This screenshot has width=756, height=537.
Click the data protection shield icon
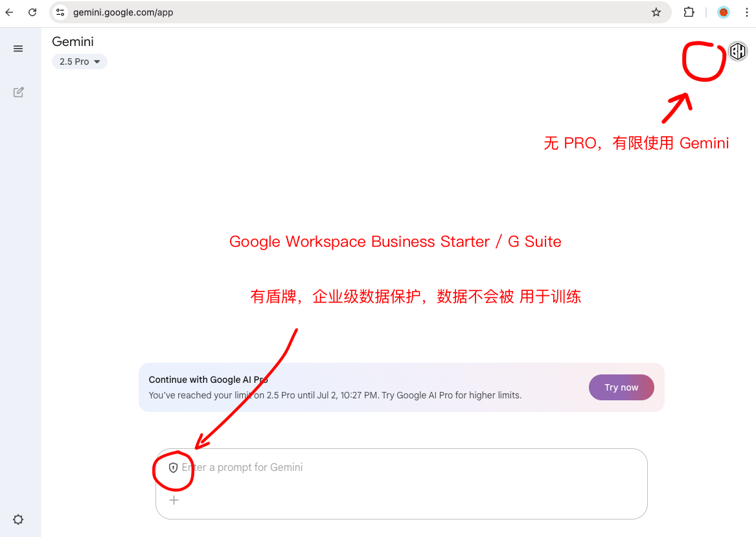pyautogui.click(x=173, y=468)
